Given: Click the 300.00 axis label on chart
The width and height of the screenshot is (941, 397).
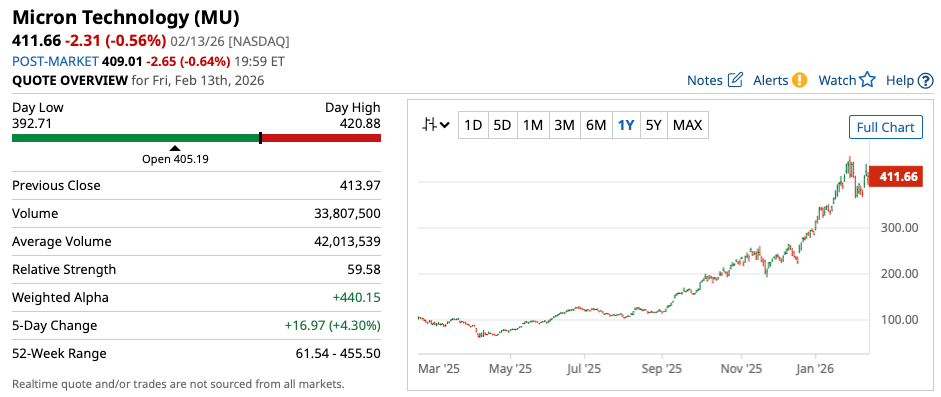Looking at the screenshot, I should pyautogui.click(x=899, y=228).
